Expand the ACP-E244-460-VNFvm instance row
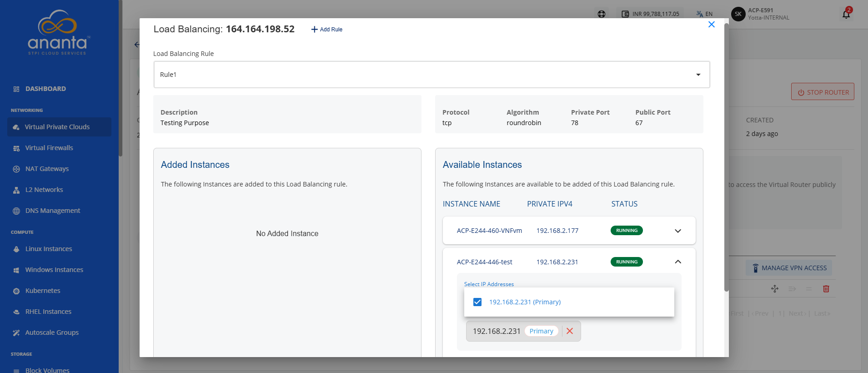 (x=678, y=231)
